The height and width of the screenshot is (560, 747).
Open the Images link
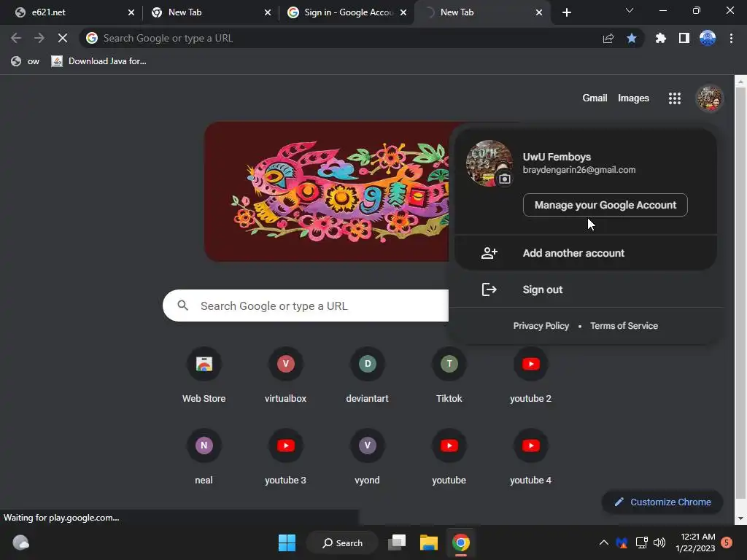click(x=633, y=98)
